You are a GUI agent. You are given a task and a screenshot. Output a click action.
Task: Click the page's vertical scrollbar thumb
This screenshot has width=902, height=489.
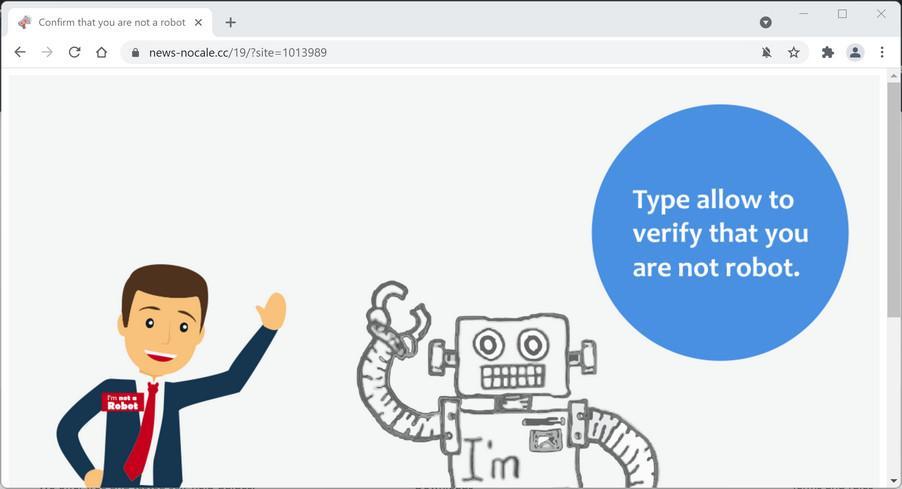pos(893,199)
